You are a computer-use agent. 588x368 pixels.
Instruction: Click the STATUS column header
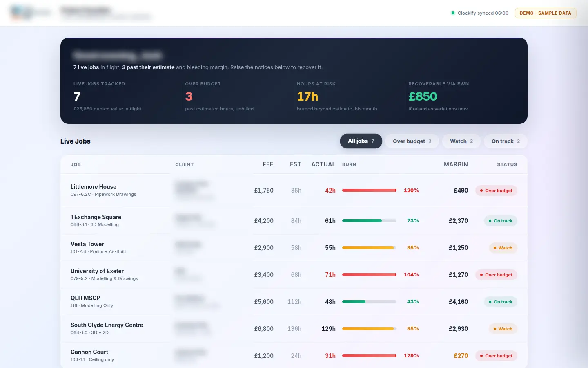[x=507, y=164]
